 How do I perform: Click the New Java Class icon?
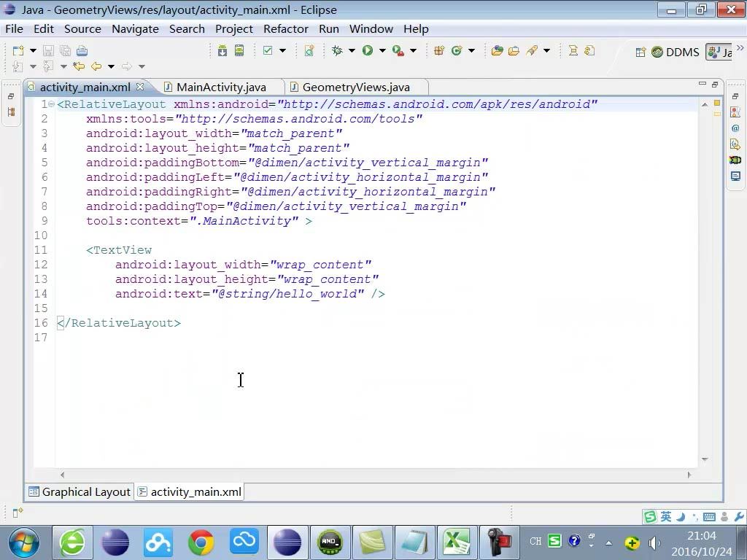point(457,50)
